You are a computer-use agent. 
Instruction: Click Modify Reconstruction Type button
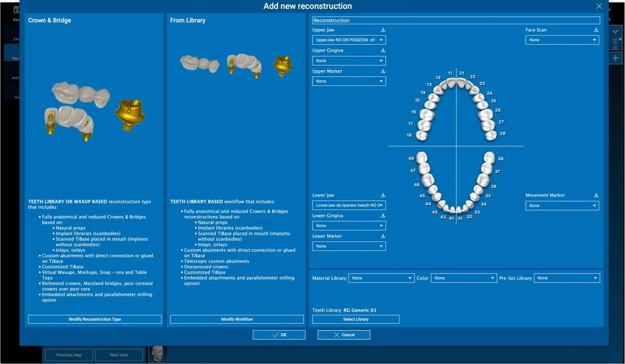[x=95, y=319]
